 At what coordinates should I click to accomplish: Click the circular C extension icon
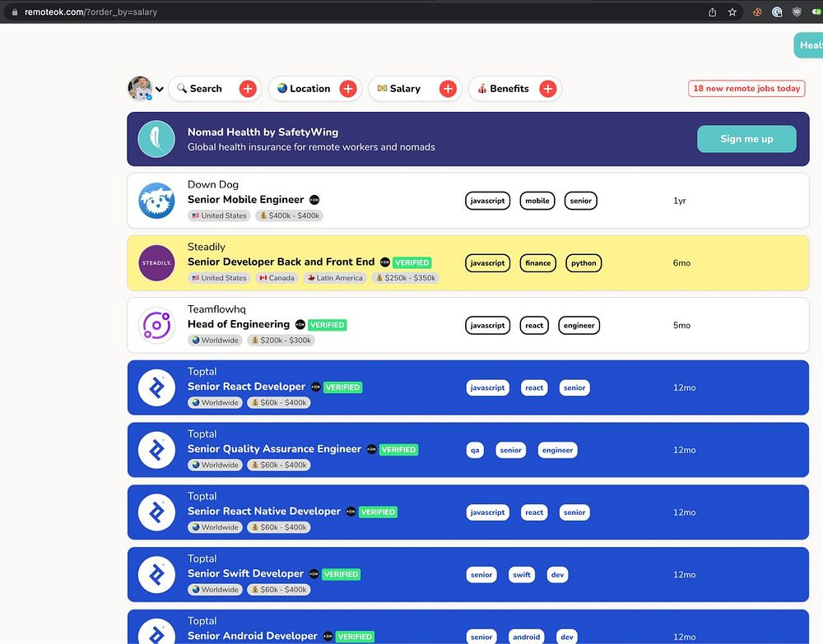point(777,12)
